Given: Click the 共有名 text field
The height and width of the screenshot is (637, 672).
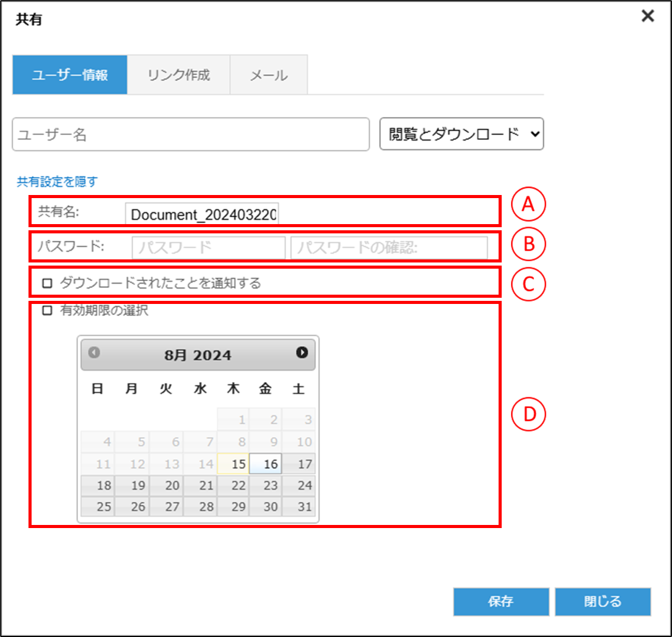Looking at the screenshot, I should [x=202, y=214].
